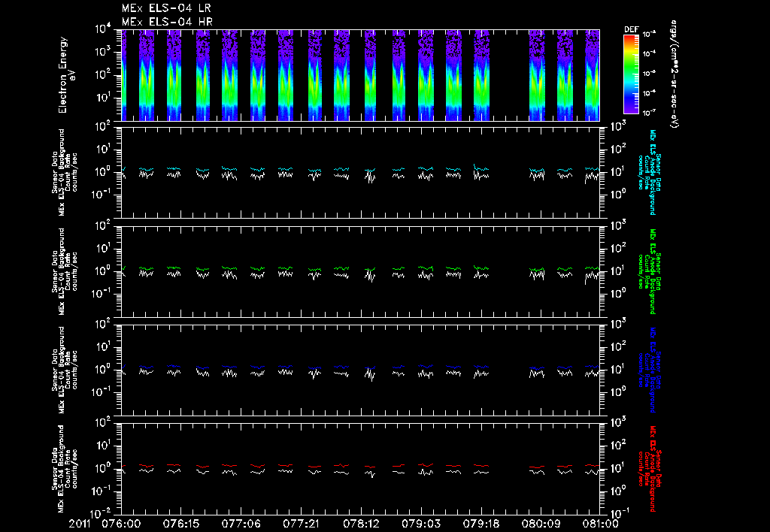This screenshot has width=770, height=532.
Task: Click the '076:15' time tick label
Action: coord(182,524)
